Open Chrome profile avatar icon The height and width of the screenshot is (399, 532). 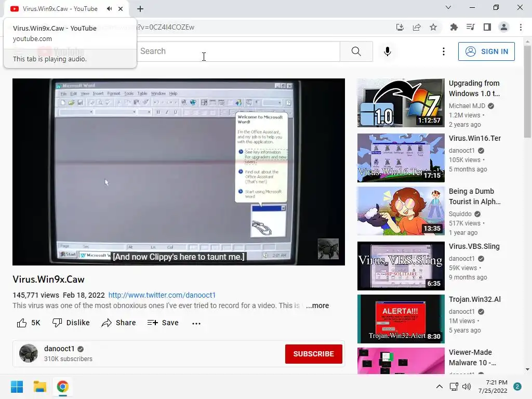[x=504, y=27]
